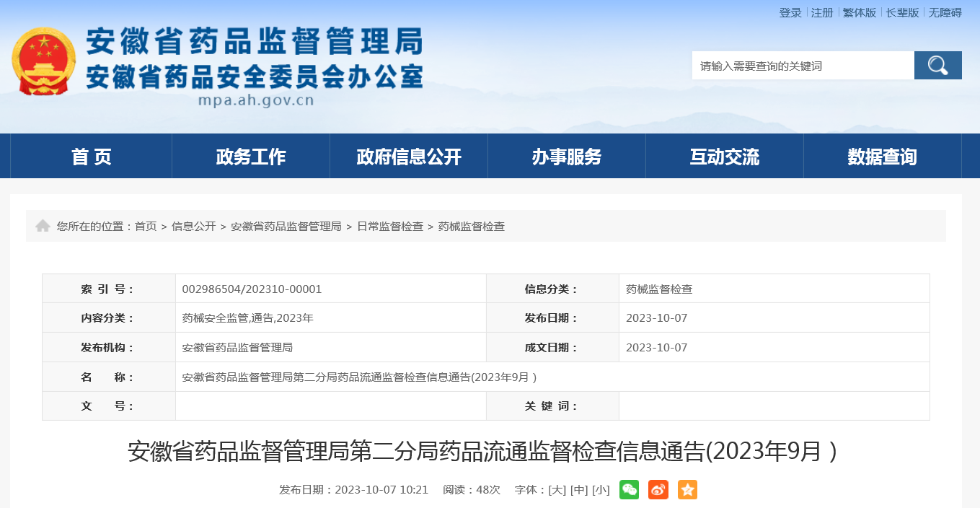Set font size to 大

click(x=557, y=490)
